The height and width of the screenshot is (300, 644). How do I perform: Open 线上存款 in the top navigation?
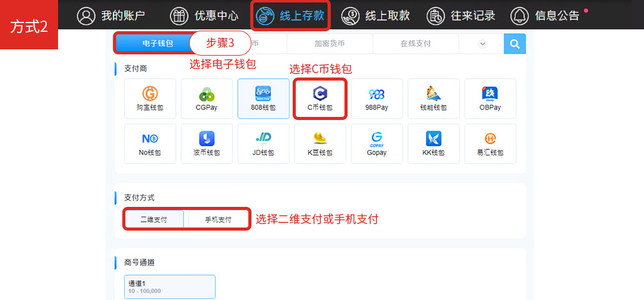pos(290,16)
